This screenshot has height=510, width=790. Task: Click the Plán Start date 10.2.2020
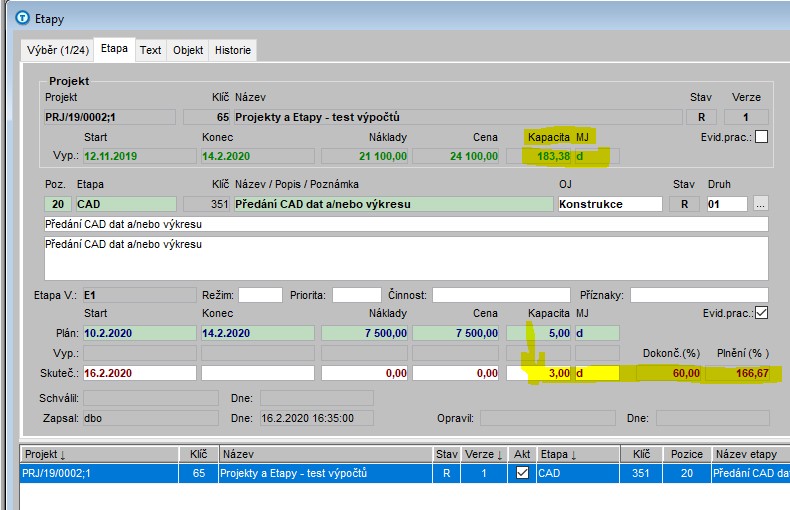[140, 333]
